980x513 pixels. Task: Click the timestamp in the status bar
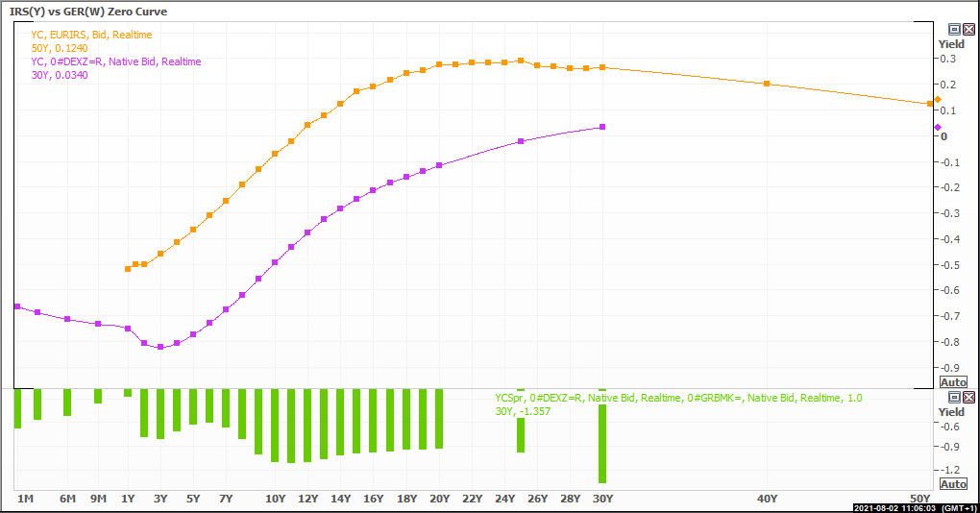click(894, 507)
